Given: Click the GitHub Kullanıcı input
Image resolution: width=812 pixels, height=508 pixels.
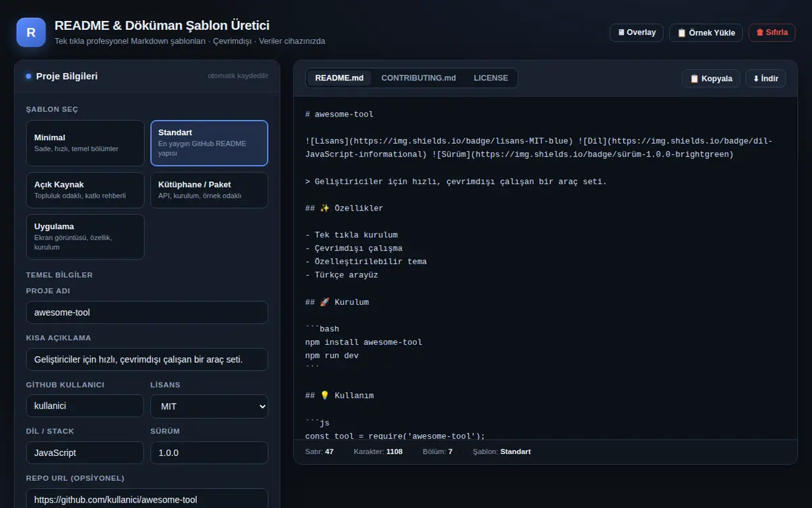Looking at the screenshot, I should [x=85, y=406].
